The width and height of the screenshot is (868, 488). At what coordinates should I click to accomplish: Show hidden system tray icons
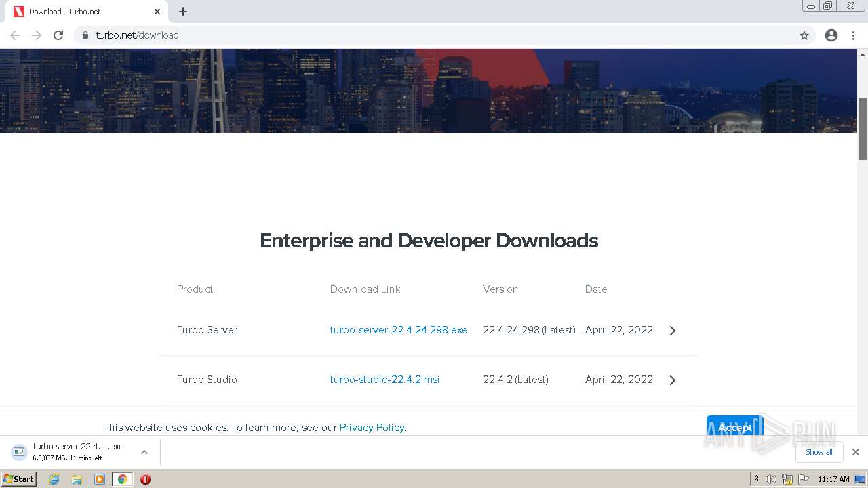point(756,479)
